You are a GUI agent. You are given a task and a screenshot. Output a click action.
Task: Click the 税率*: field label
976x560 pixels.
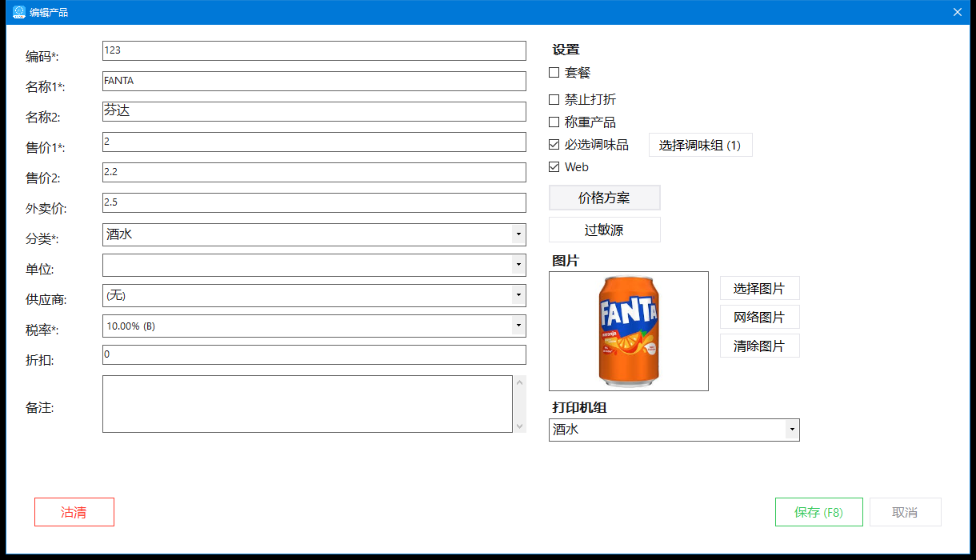[x=42, y=330]
